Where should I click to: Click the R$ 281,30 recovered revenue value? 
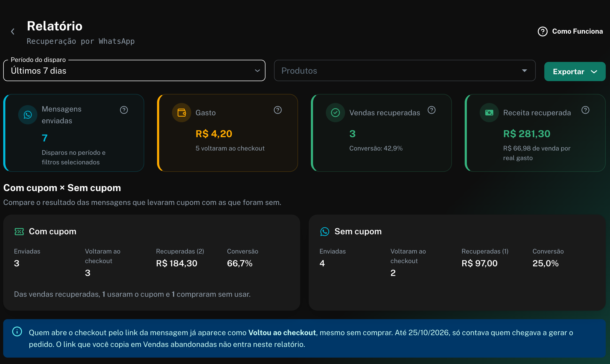527,134
